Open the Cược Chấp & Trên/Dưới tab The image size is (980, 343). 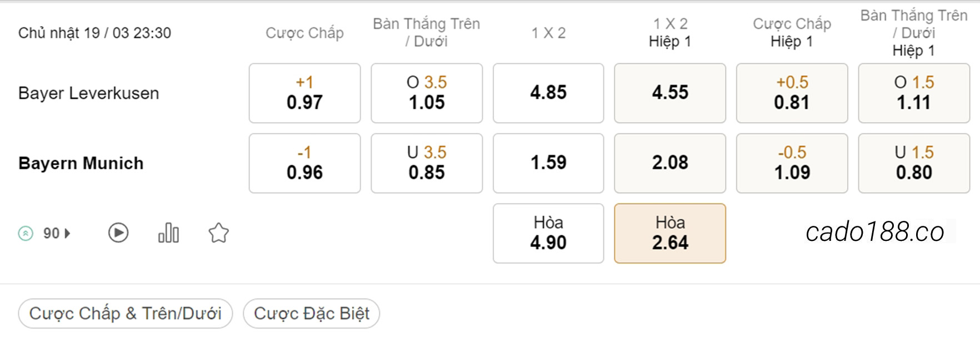click(x=126, y=314)
